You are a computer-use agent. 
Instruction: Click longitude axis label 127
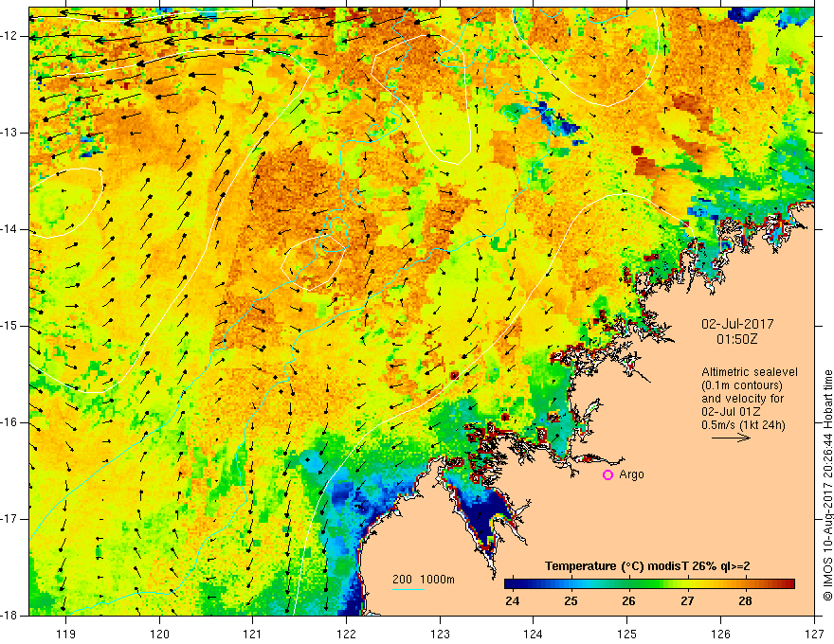814,633
